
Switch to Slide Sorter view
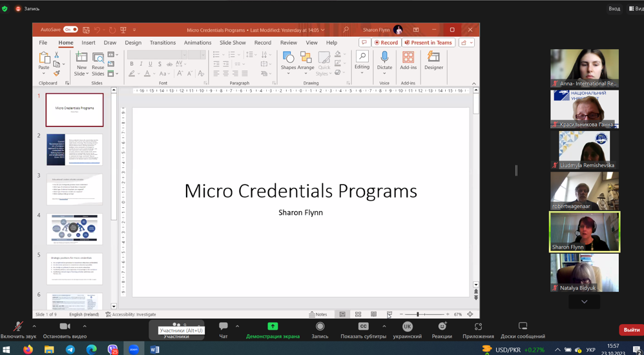coord(358,314)
